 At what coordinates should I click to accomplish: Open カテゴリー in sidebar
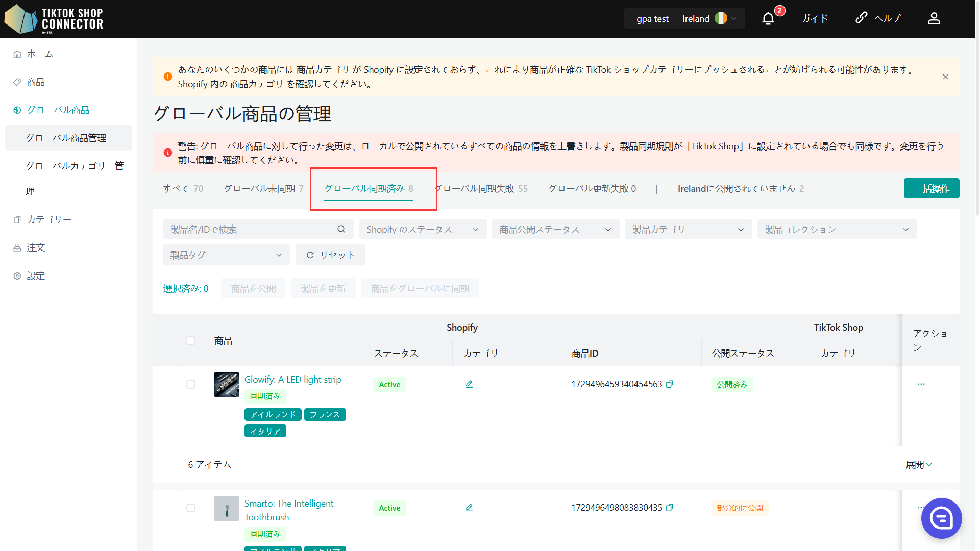(x=68, y=219)
